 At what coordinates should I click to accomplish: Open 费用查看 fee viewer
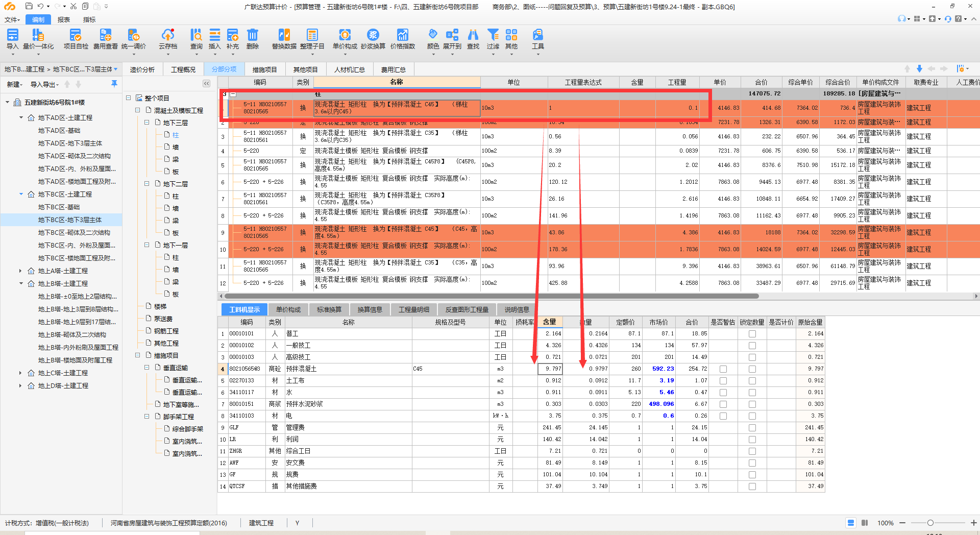105,39
